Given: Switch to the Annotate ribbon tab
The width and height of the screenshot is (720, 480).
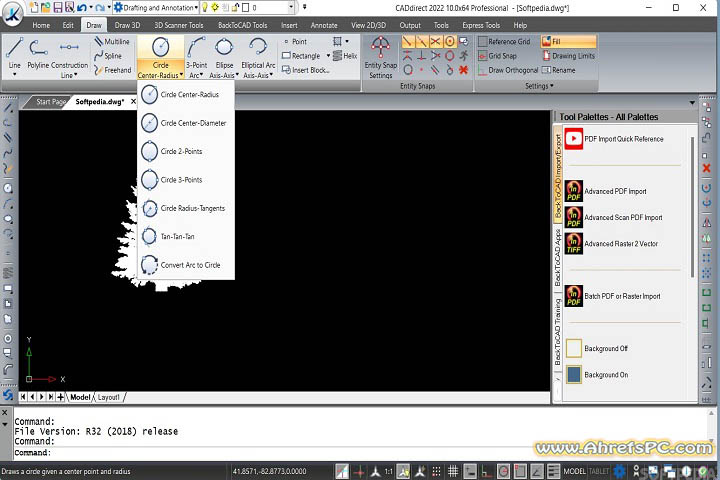Looking at the screenshot, I should coord(324,25).
